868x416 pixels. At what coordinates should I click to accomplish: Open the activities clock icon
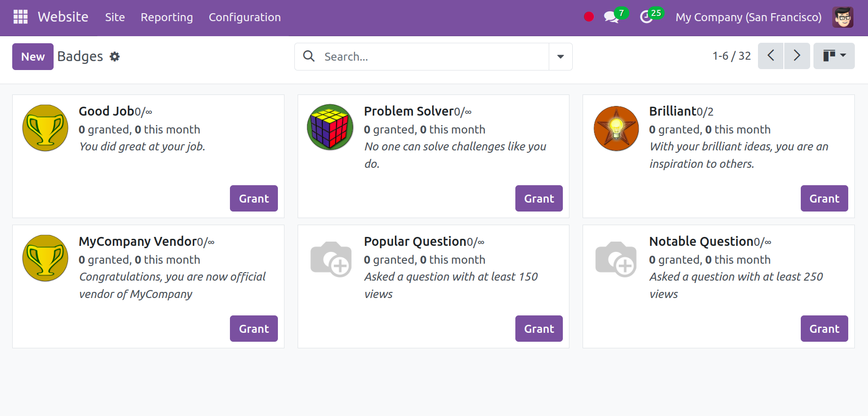click(x=647, y=17)
